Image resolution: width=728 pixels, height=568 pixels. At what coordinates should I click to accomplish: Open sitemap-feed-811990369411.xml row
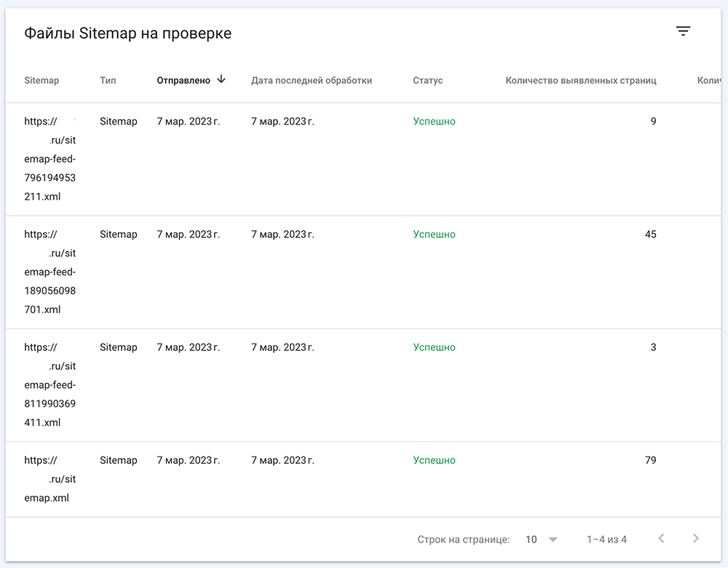point(50,384)
